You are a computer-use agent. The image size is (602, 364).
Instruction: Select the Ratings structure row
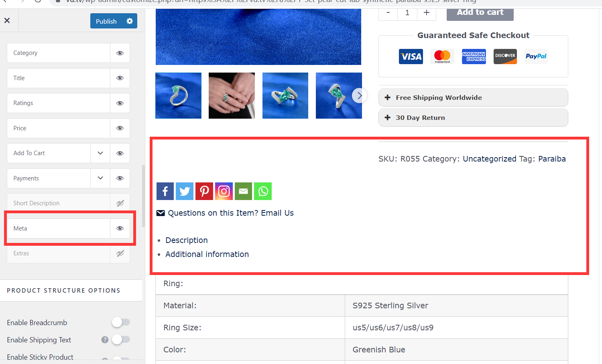(x=59, y=103)
